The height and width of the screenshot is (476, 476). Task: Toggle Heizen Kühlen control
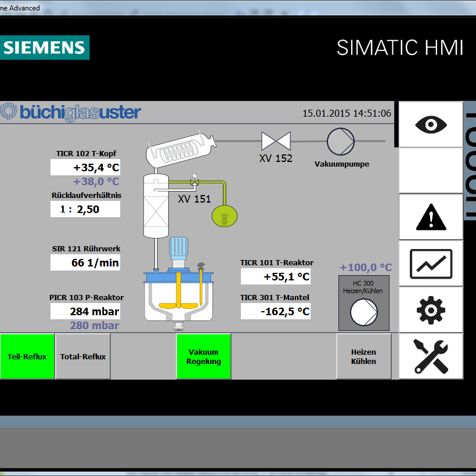pos(364,356)
